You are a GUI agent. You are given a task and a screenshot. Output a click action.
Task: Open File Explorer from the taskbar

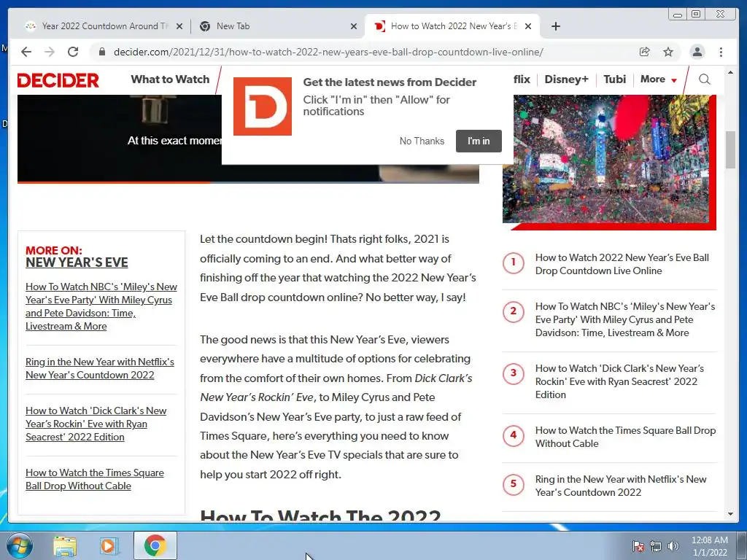(65, 545)
